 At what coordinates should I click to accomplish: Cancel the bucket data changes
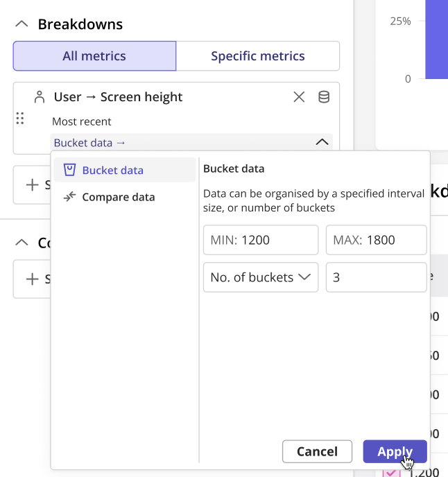(317, 451)
